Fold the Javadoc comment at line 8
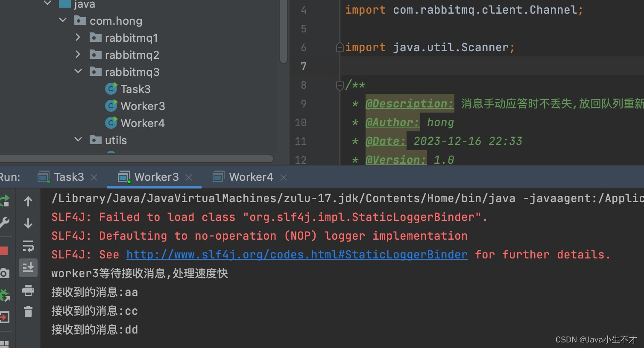This screenshot has height=348, width=644. click(x=340, y=86)
